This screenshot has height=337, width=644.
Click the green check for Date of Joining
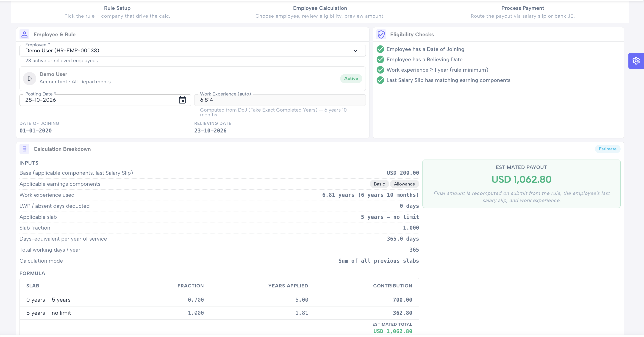[380, 49]
